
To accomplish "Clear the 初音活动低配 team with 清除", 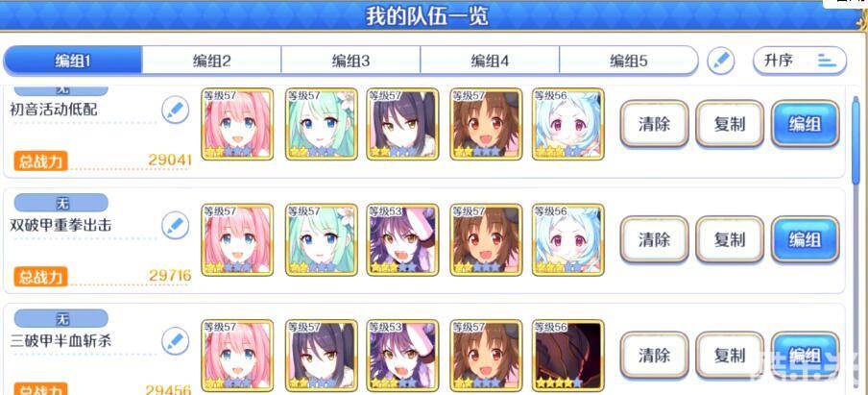I will point(654,124).
